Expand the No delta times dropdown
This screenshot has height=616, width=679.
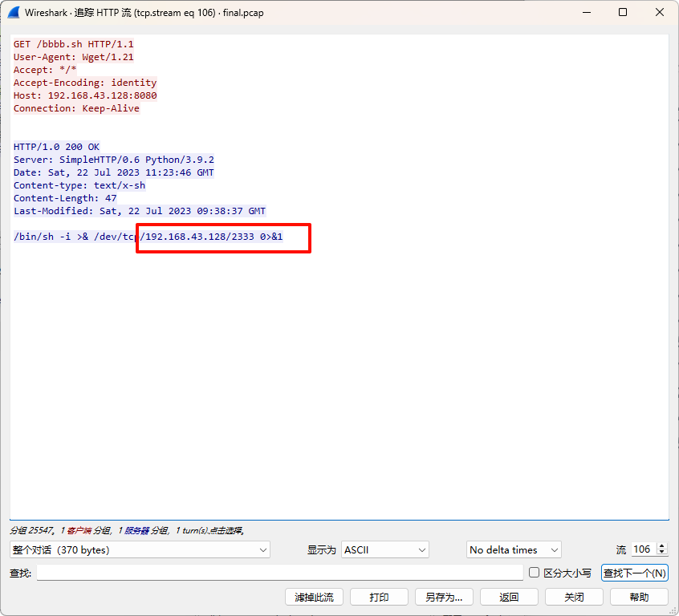click(514, 549)
